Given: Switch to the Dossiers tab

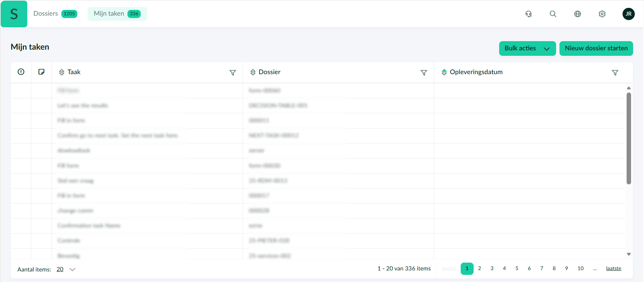Looking at the screenshot, I should tap(55, 14).
